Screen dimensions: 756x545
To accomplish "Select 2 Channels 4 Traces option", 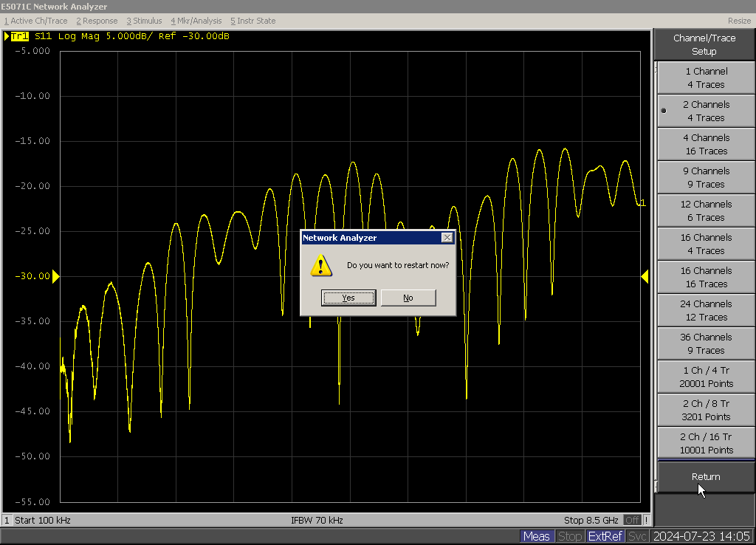I will point(706,112).
